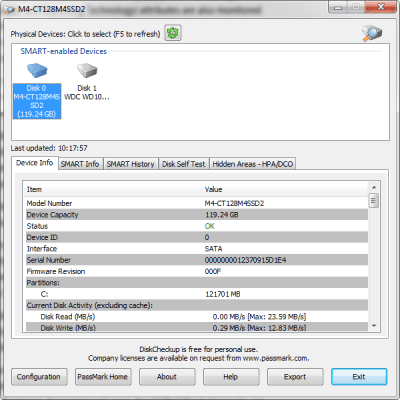Viewport: 400px width, 400px height.
Task: Open the Disk Self Test tab
Action: (184, 164)
